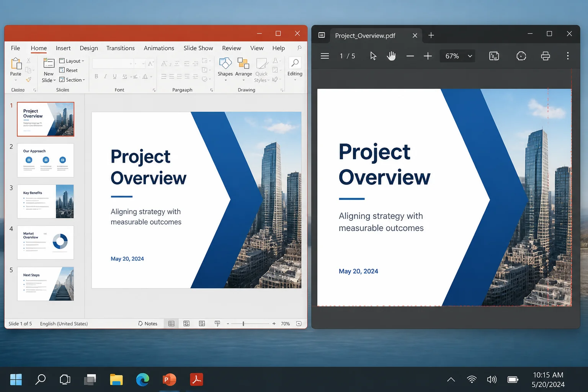588x392 pixels.
Task: Zoom in with the plus icon in PDF viewer
Action: click(x=428, y=56)
